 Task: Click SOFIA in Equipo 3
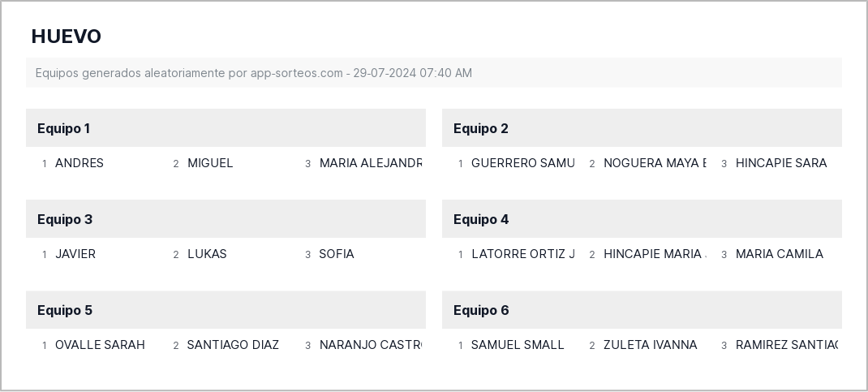tap(337, 254)
